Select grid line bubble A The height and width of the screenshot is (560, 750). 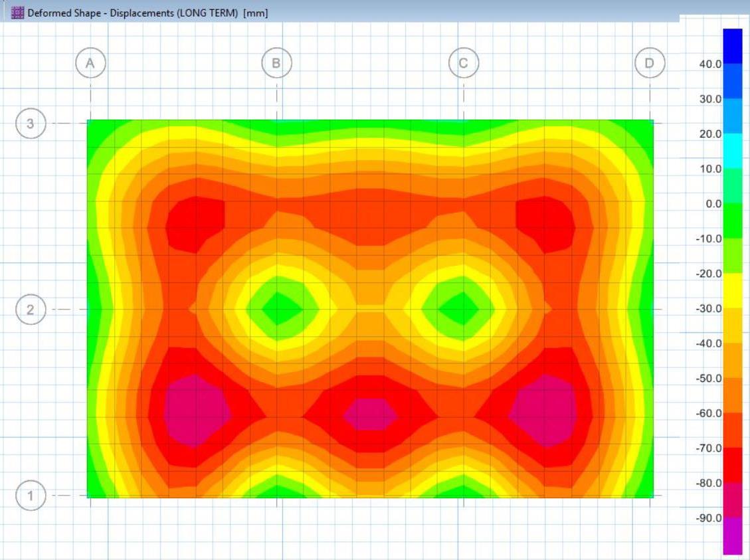[x=90, y=63]
